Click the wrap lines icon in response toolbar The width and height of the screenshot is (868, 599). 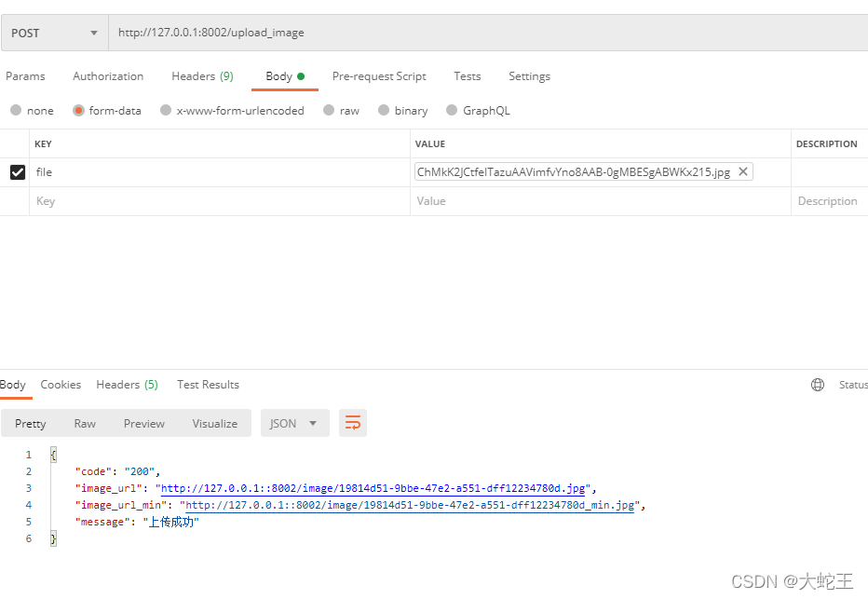[353, 423]
